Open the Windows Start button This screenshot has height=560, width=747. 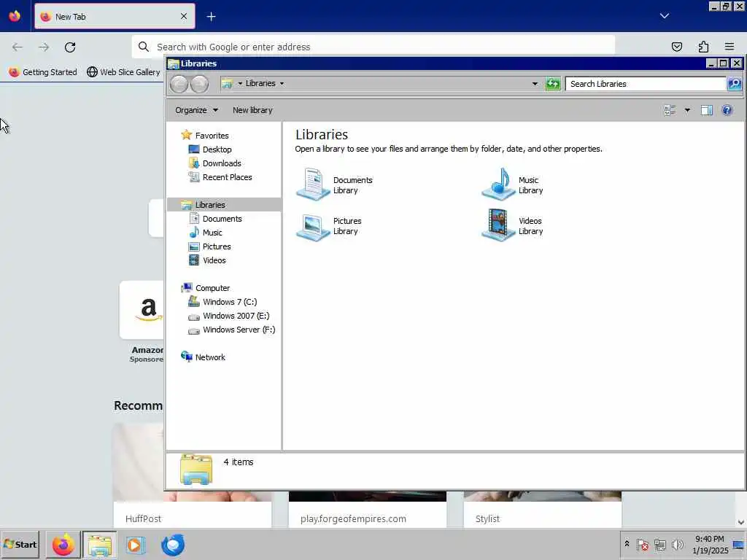click(20, 544)
